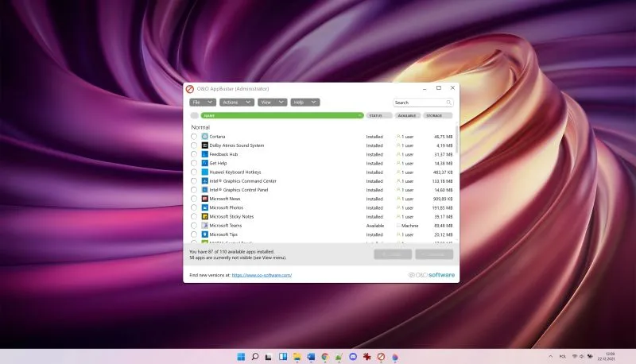This screenshot has height=364, width=636.
Task: Click Intel Graphics Control Panel icon
Action: 205,190
